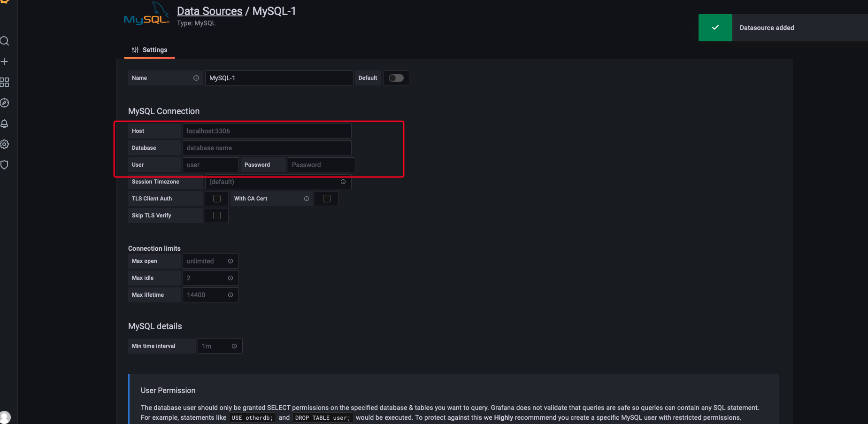
Task: Open the Dashboards grid icon
Action: [5, 82]
